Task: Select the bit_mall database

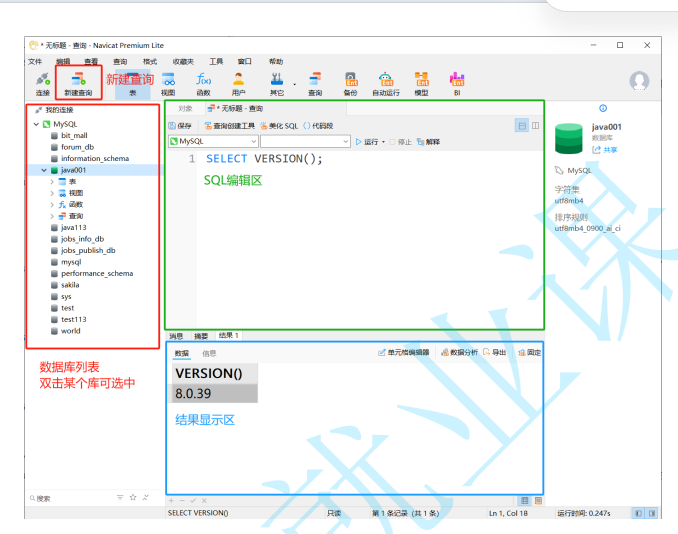Action: (x=74, y=136)
